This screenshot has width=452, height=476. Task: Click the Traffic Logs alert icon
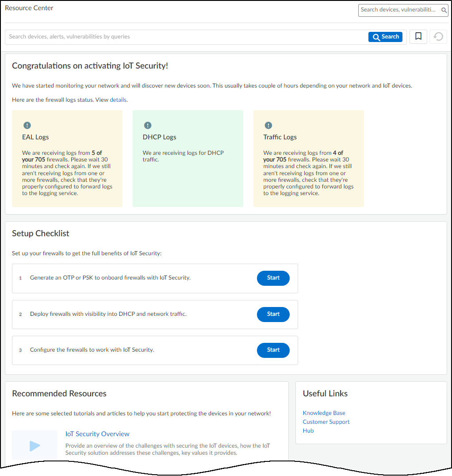pos(268,126)
